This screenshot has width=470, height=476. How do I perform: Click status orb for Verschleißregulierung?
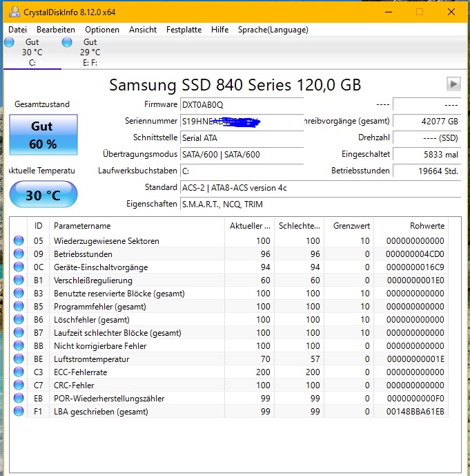(19, 280)
